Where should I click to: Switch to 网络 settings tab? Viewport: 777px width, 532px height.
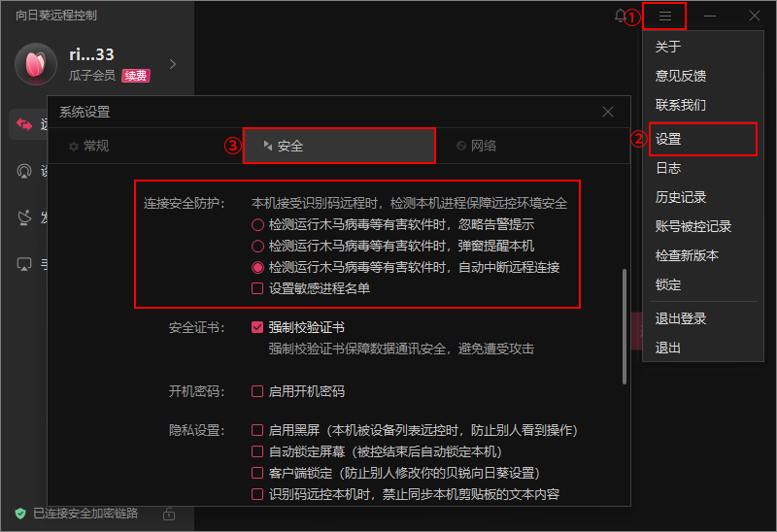click(476, 146)
